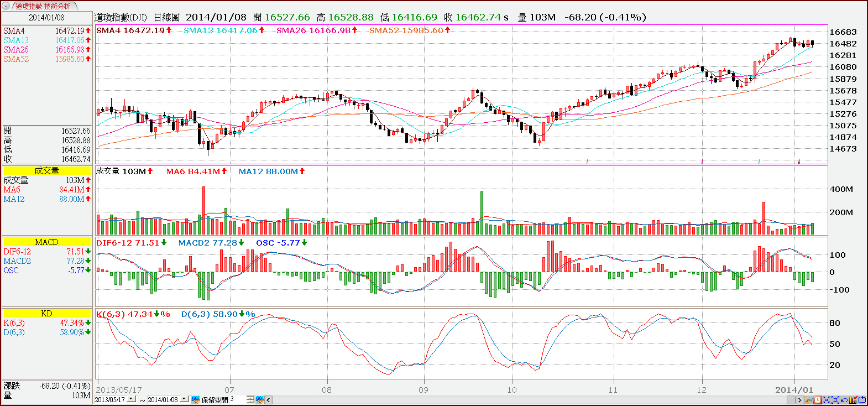868x406 pixels.
Task: Click the scroll right arrow of the chart
Action: click(799, 400)
